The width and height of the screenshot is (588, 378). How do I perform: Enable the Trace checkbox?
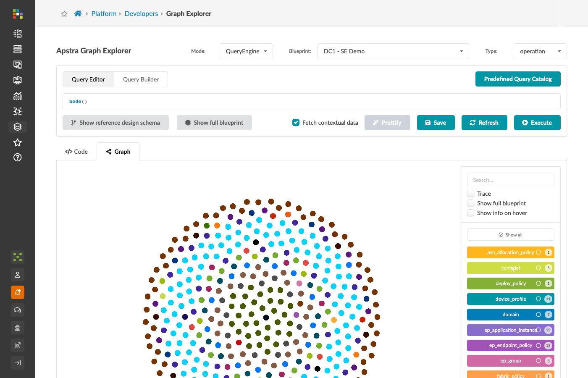click(x=471, y=194)
